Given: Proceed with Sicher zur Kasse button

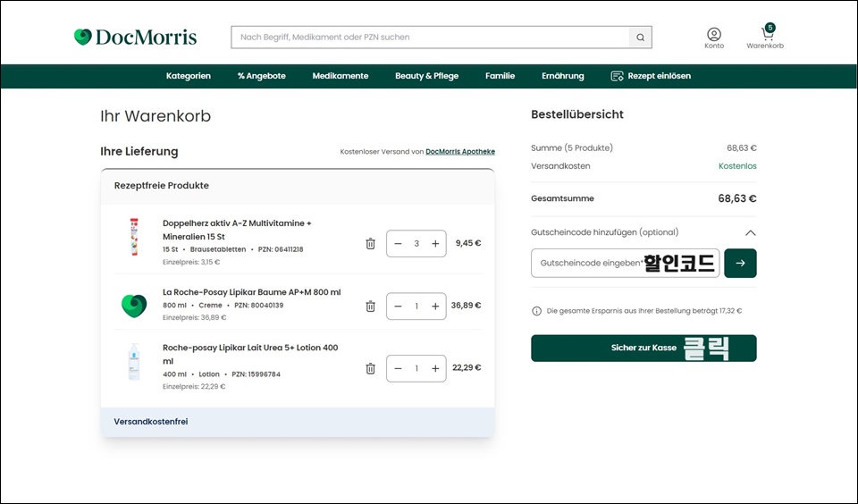Looking at the screenshot, I should click(x=643, y=348).
